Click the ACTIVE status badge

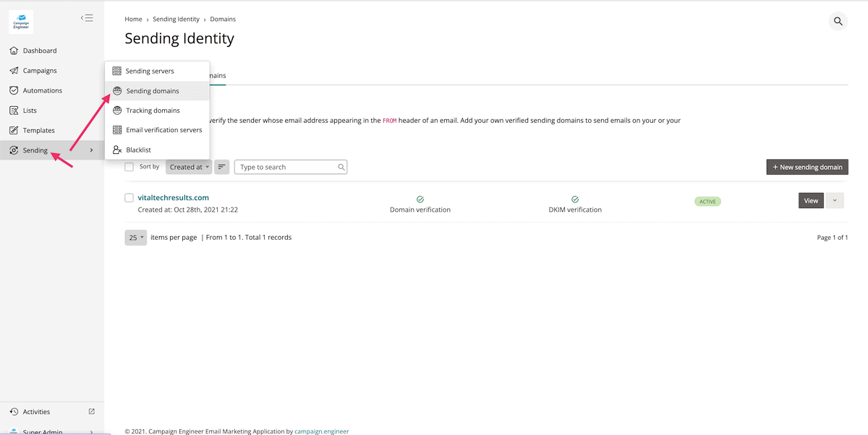(x=707, y=202)
